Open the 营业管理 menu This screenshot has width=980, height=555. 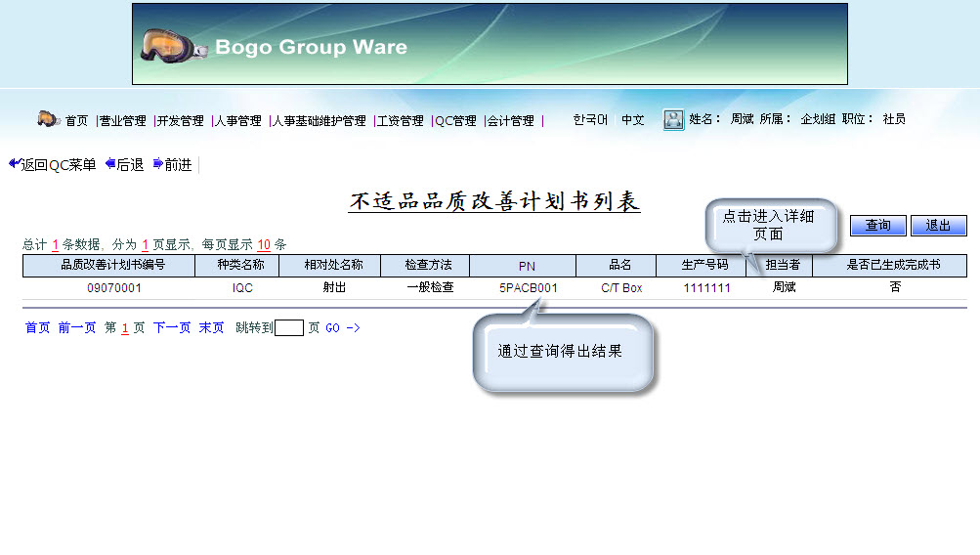coord(122,121)
